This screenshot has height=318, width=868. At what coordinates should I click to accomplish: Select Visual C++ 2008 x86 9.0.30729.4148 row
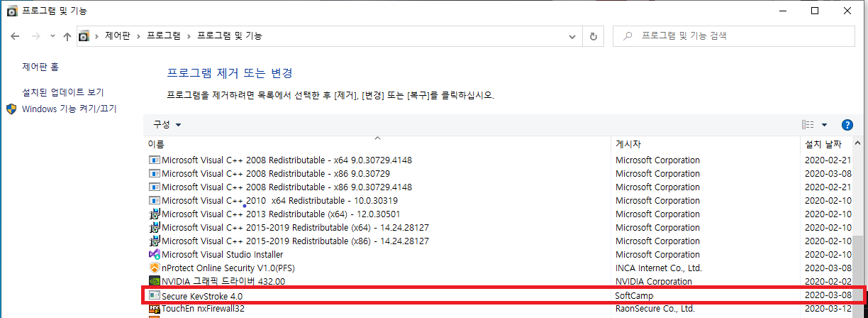point(499,187)
